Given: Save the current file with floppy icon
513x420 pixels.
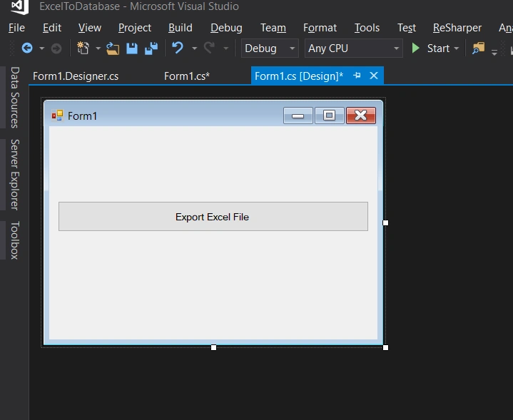Looking at the screenshot, I should tap(132, 48).
